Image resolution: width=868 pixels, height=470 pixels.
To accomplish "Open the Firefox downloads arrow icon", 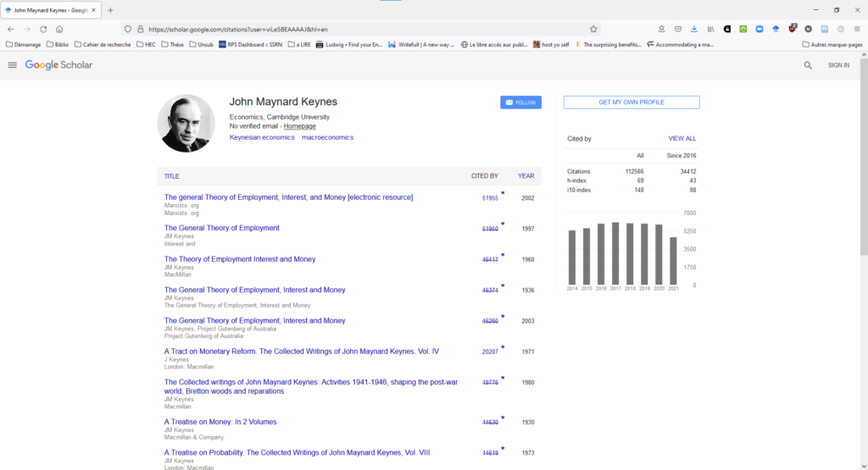I will click(694, 29).
